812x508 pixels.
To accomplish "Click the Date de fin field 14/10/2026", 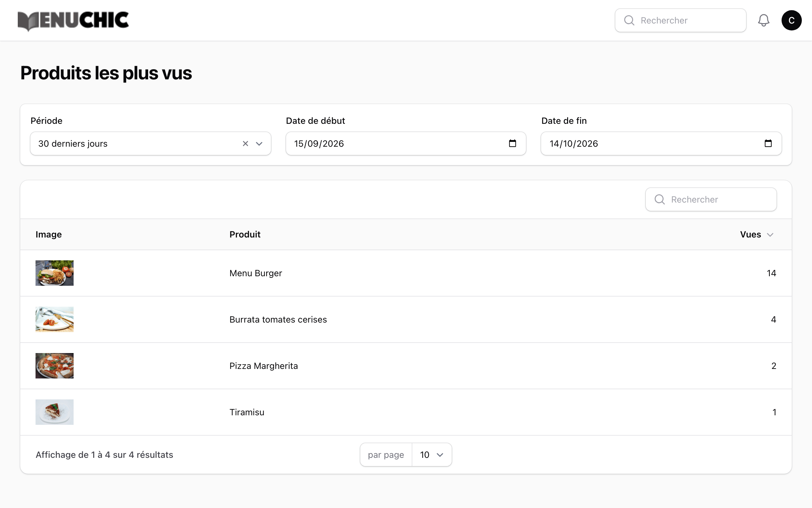I will click(x=661, y=144).
